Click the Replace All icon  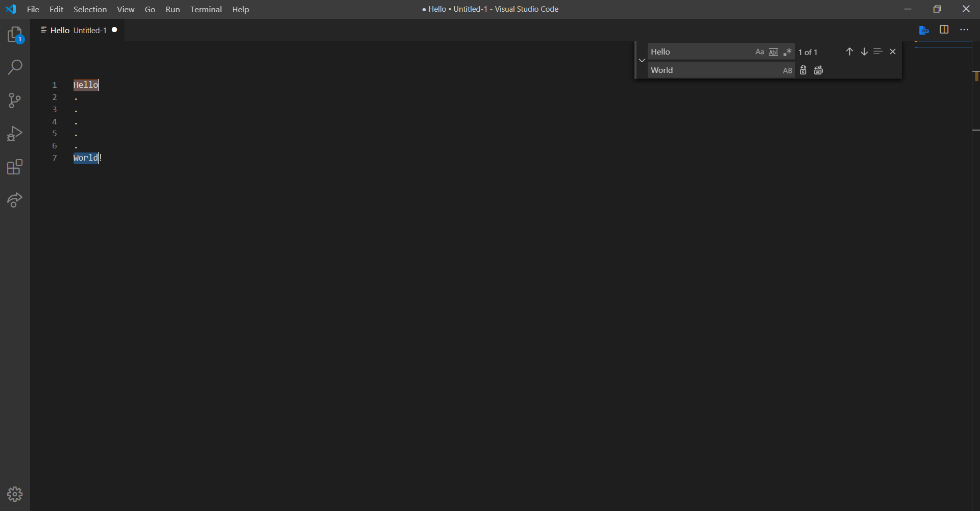818,70
